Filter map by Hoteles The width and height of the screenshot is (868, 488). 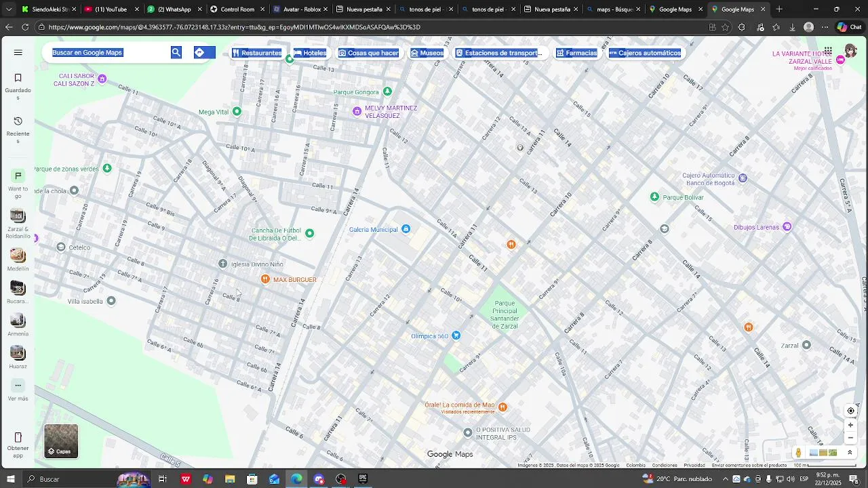tap(310, 53)
